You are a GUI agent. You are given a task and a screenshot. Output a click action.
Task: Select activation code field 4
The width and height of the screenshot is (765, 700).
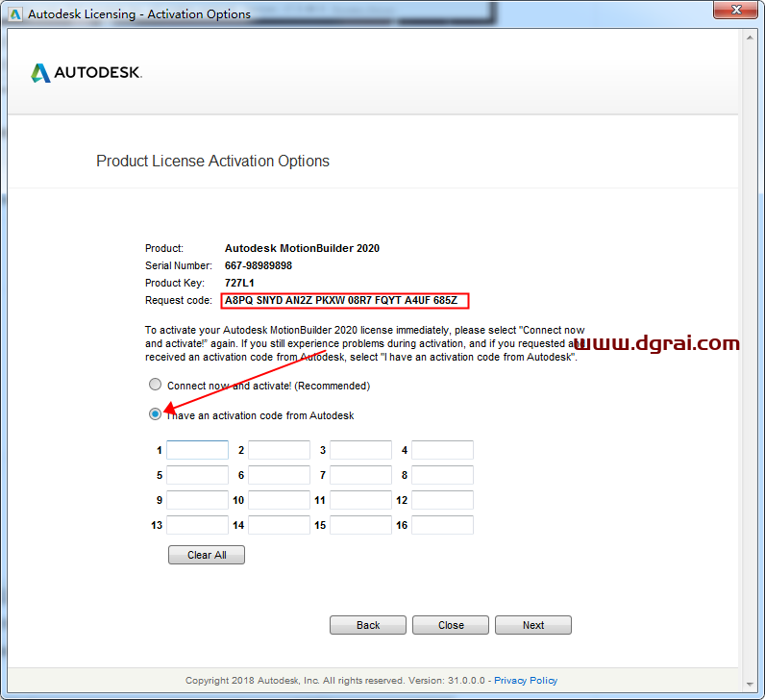click(x=442, y=450)
